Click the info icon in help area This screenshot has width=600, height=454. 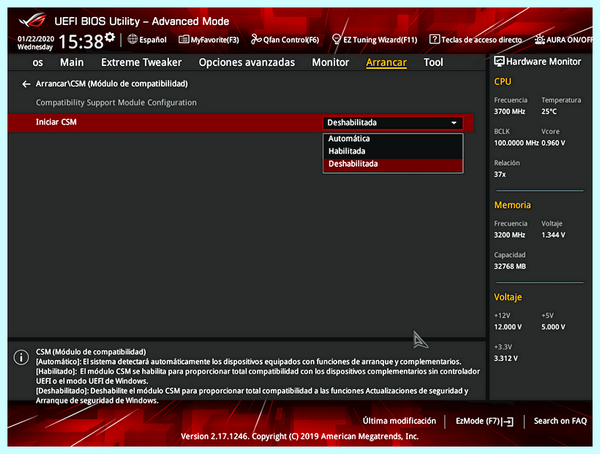pyautogui.click(x=21, y=358)
